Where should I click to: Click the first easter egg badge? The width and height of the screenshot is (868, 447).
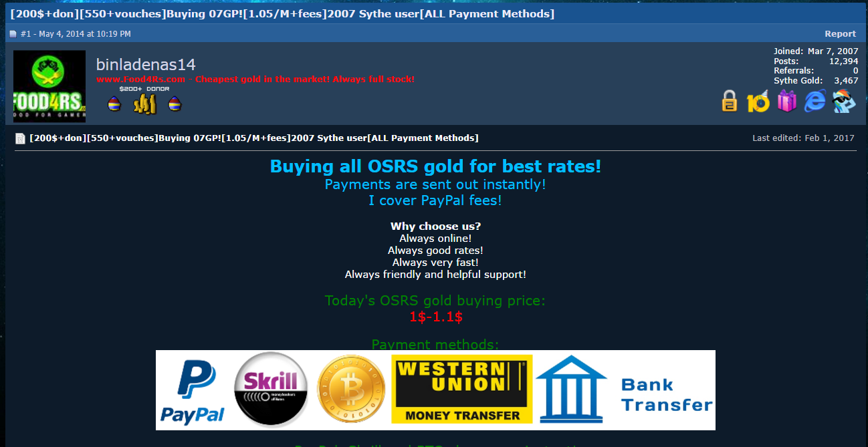click(114, 104)
